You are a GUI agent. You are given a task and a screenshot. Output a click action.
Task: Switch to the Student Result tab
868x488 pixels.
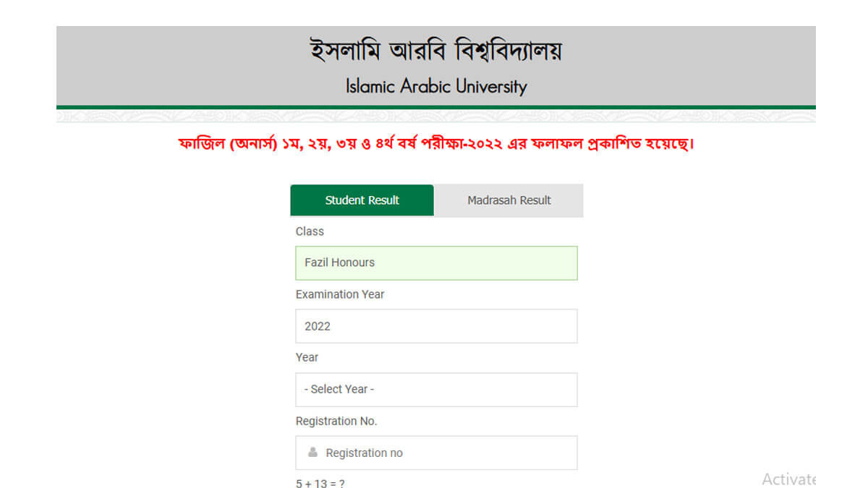[362, 200]
